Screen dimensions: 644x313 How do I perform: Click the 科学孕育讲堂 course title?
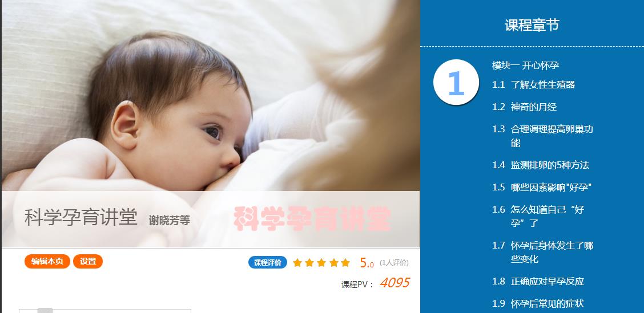pyautogui.click(x=81, y=217)
